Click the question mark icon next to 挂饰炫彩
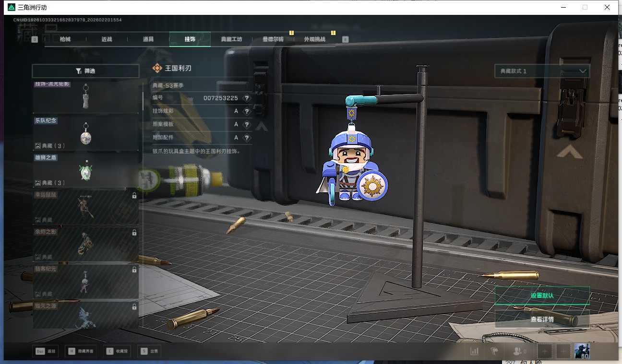This screenshot has width=622, height=364. point(247,111)
